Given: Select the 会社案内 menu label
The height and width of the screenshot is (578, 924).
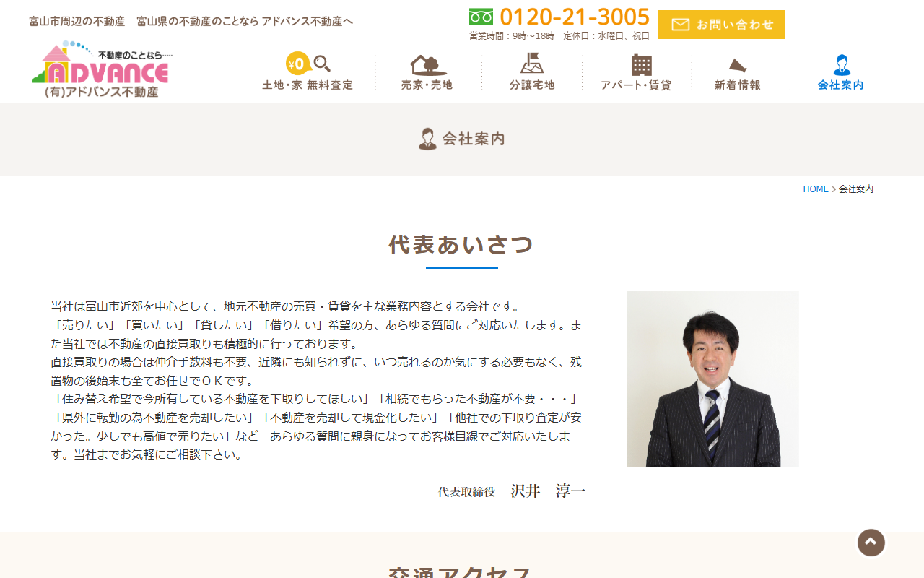Looking at the screenshot, I should [x=841, y=85].
